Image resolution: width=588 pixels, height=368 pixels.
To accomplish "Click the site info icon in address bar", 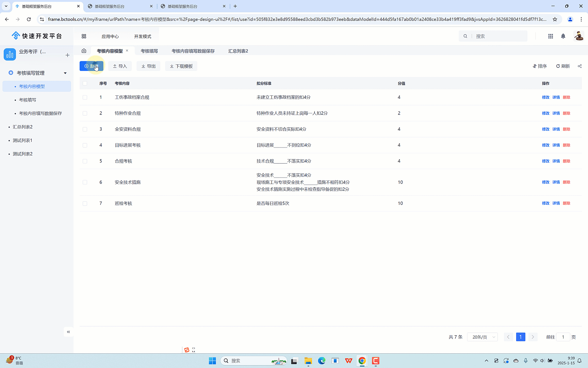I will pyautogui.click(x=42, y=19).
